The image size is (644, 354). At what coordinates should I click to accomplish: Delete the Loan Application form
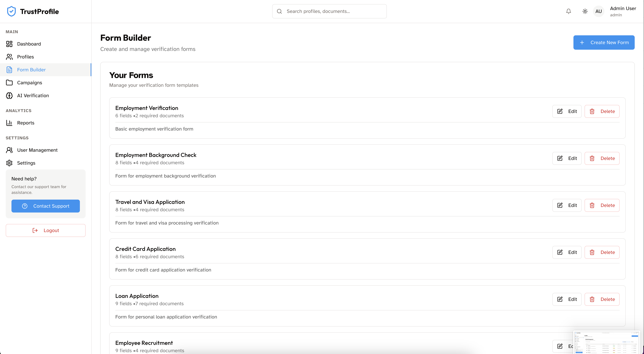pos(602,299)
